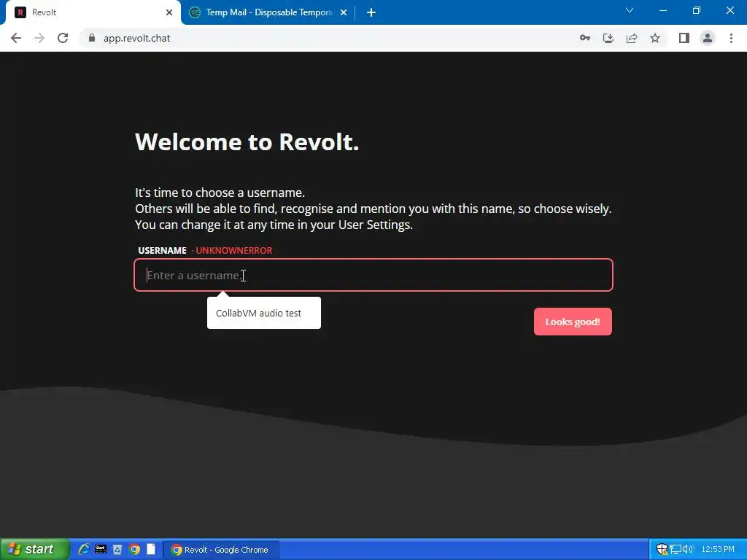This screenshot has width=747, height=560.
Task: Open the volume speaker tray icon
Action: click(687, 549)
